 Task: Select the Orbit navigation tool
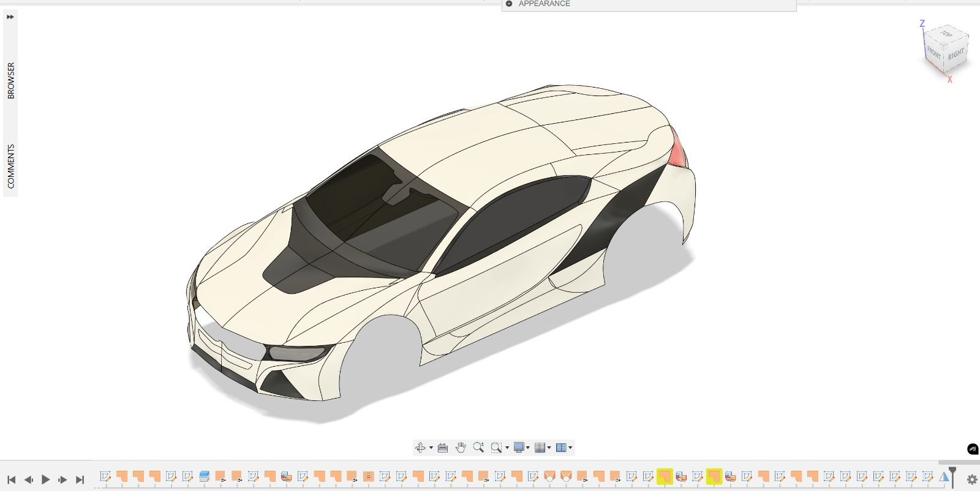pos(420,448)
